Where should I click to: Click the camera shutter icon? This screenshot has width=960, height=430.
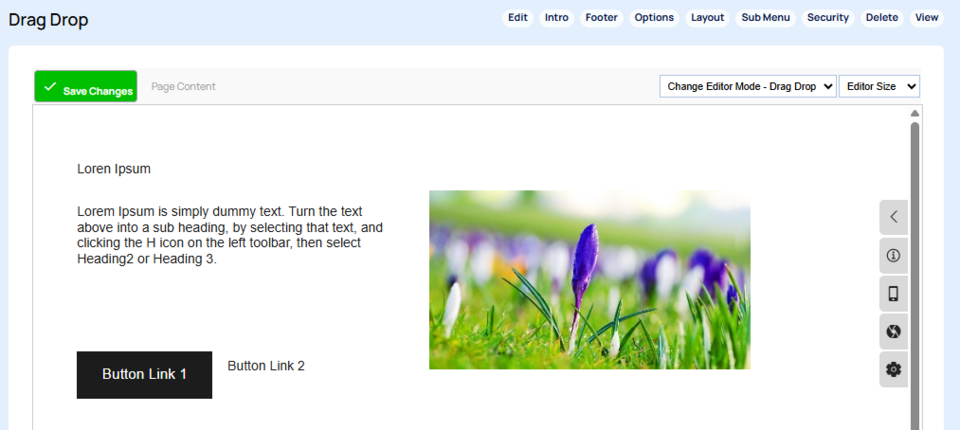coord(893,331)
